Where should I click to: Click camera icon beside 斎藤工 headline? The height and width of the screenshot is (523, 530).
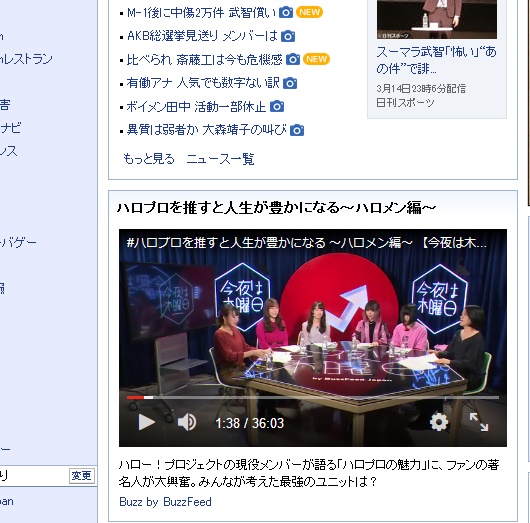pos(293,60)
